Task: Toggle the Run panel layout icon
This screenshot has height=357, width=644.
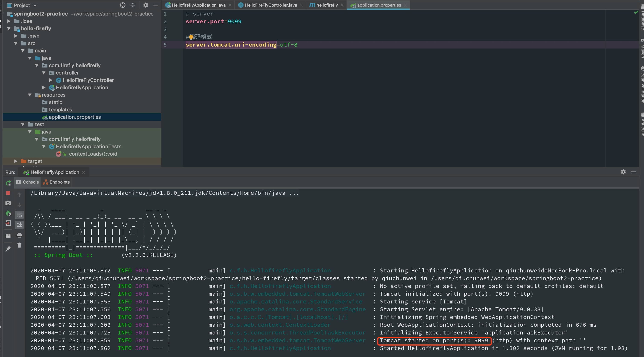Action: tap(8, 236)
